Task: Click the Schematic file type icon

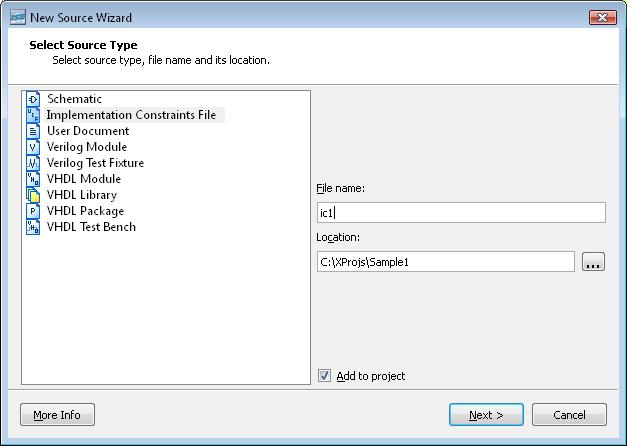Action: click(33, 99)
